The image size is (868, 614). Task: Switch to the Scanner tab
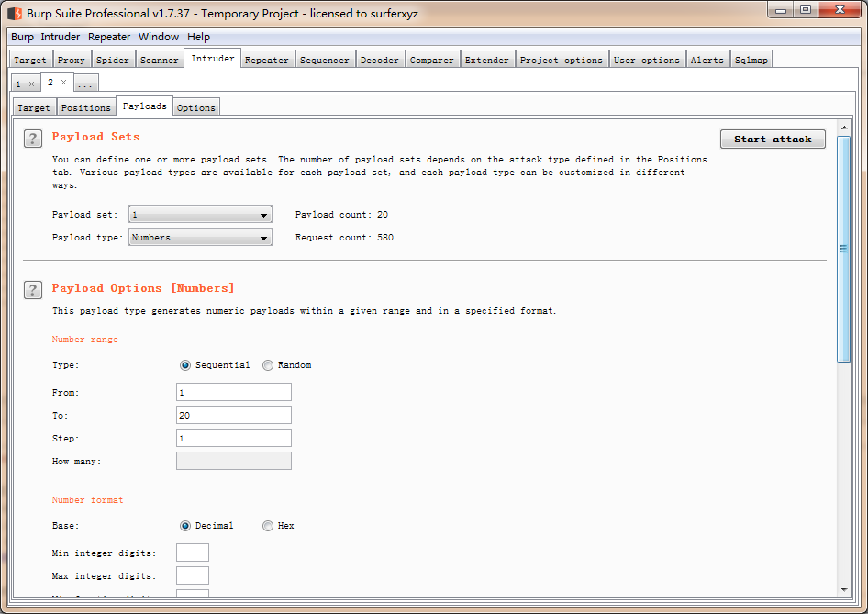pos(160,60)
